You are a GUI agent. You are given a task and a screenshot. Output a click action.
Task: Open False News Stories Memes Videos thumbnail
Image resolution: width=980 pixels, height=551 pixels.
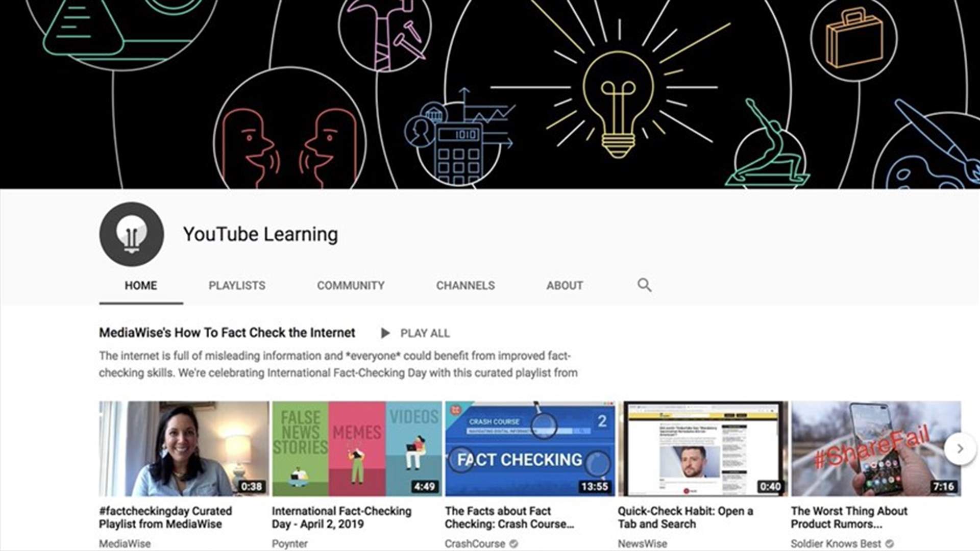[x=357, y=448]
